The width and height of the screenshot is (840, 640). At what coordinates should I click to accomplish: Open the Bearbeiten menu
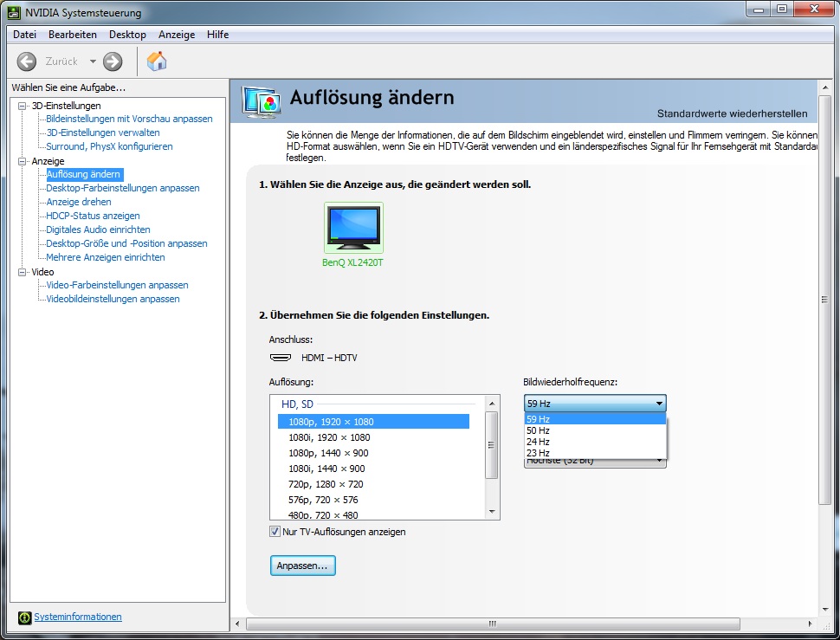pos(73,35)
